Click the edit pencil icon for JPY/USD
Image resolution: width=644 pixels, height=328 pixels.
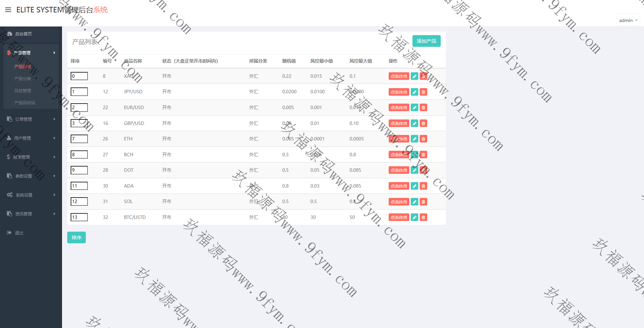click(415, 92)
